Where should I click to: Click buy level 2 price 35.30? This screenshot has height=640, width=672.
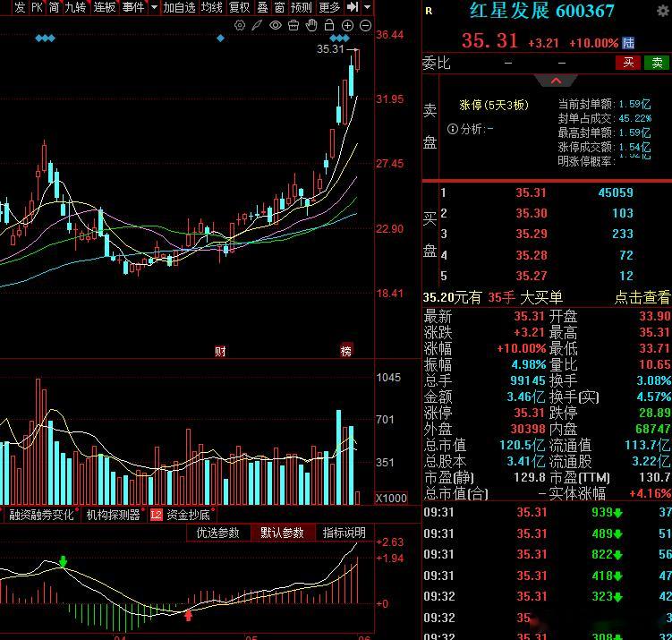pos(531,213)
